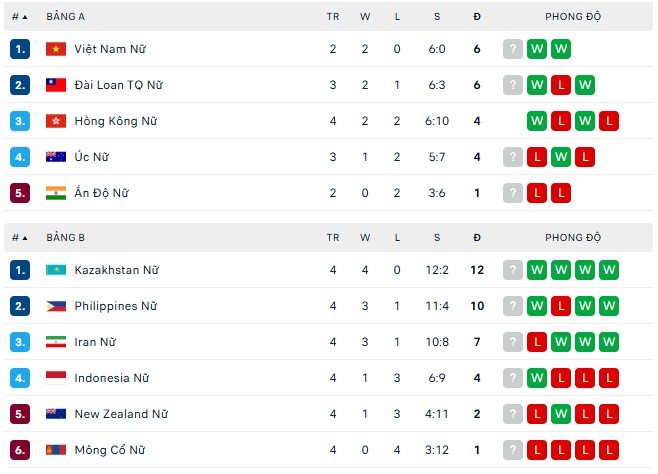
Task: Click the Úc Nữ flag icon
Action: coord(56,157)
